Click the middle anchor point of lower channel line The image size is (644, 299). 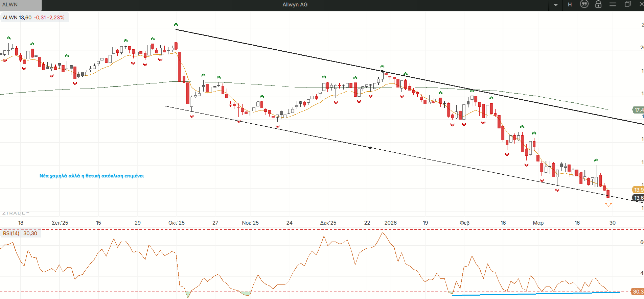click(x=370, y=148)
